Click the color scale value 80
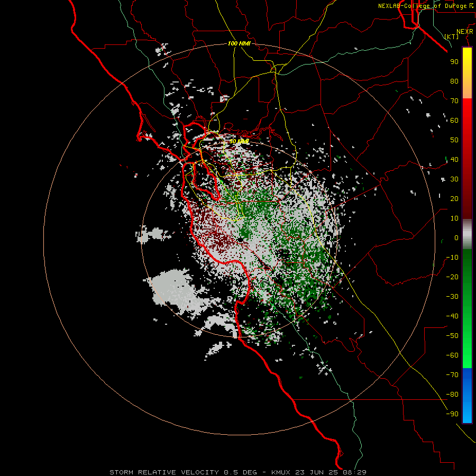This screenshot has width=476, height=476. click(x=454, y=81)
